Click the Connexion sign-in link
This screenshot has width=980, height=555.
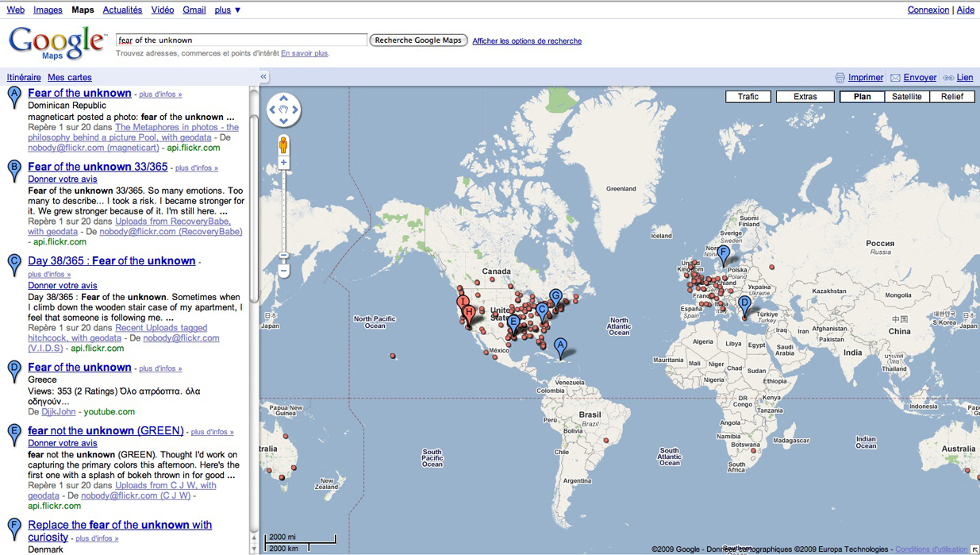click(x=928, y=10)
